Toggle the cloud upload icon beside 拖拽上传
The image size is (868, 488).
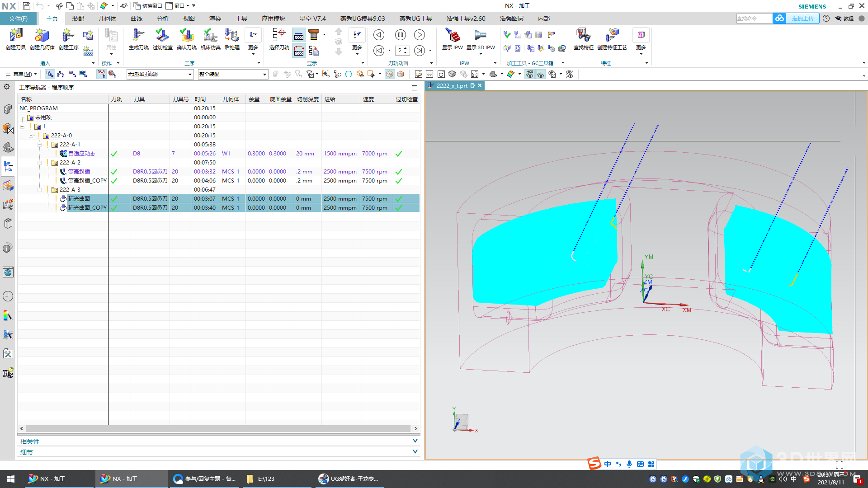[x=779, y=19]
